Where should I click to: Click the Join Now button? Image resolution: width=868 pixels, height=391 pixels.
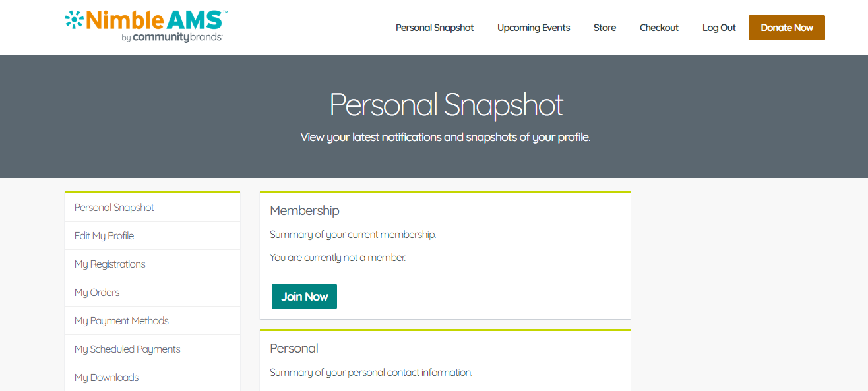304,297
